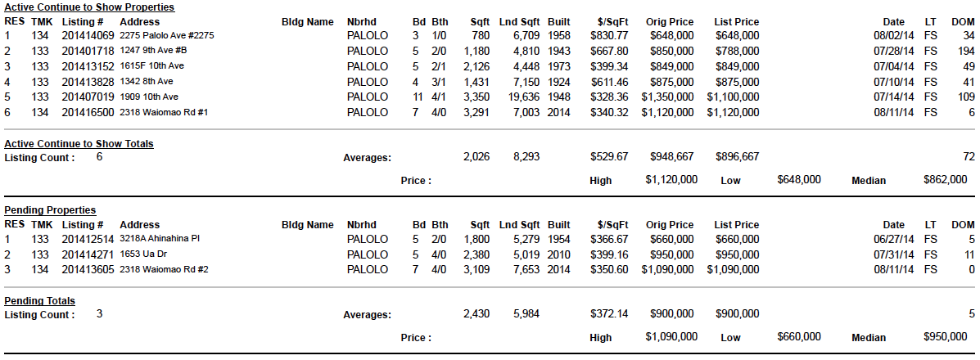Open pending listing 201412514
Screen dimensions: 980x360
click(88, 239)
